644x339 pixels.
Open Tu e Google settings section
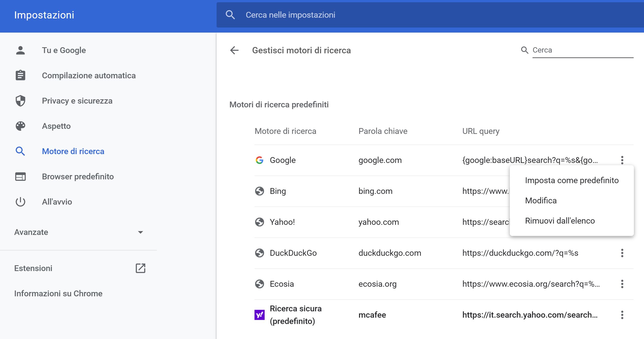click(x=64, y=50)
